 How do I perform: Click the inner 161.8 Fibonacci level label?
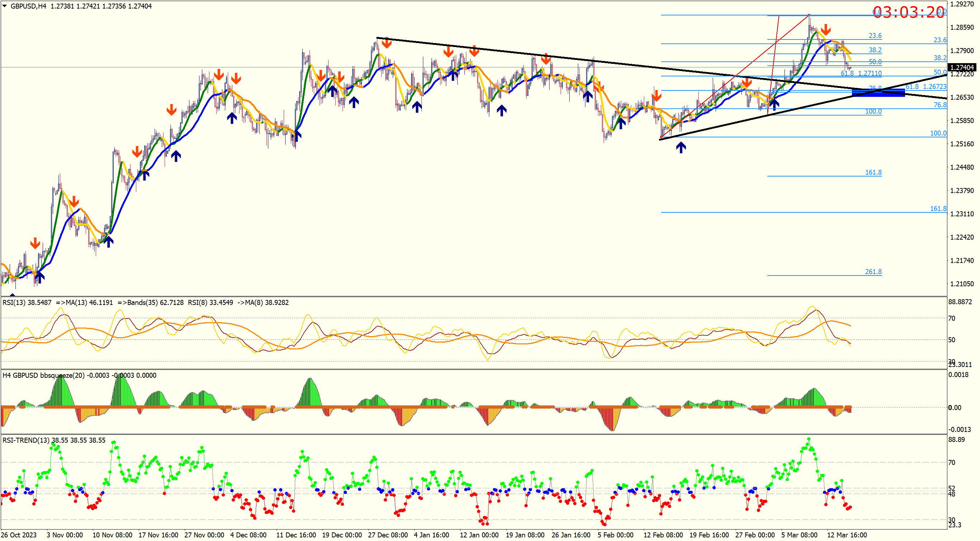point(873,172)
